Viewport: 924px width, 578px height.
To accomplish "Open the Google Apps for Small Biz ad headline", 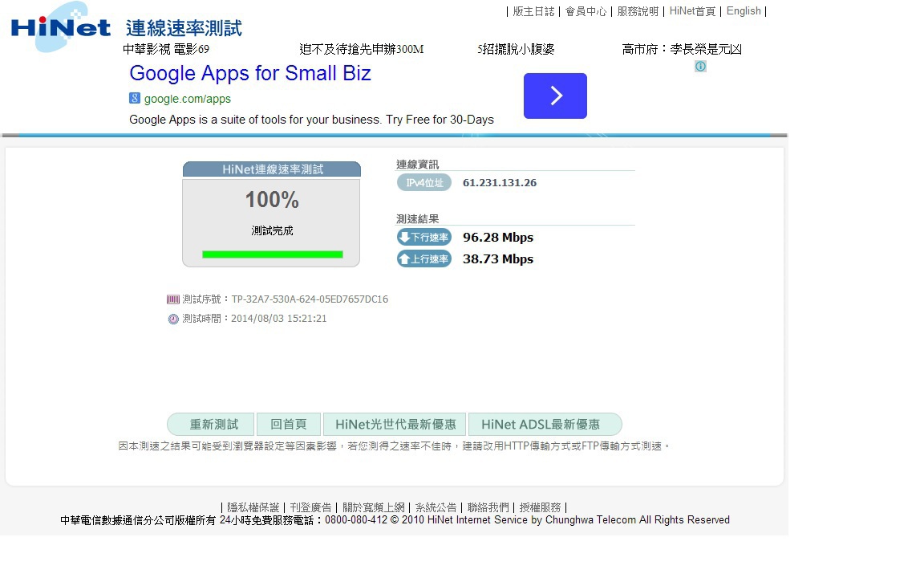I will (250, 73).
